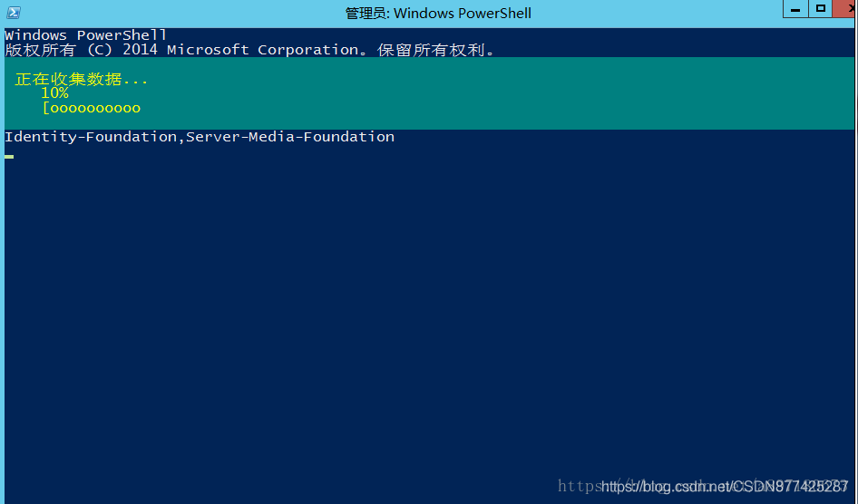Maximize the PowerShell window
The height and width of the screenshot is (504, 858).
(820, 9)
